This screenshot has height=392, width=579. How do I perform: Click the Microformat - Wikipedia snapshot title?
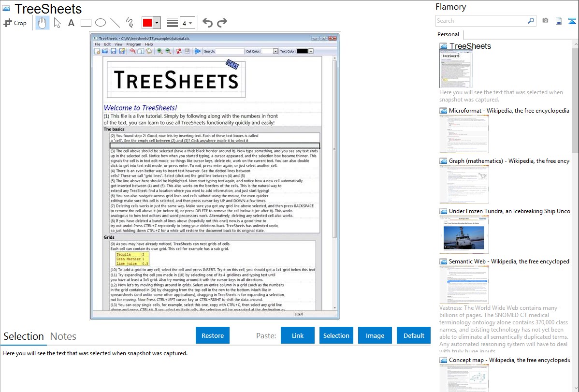coord(509,111)
